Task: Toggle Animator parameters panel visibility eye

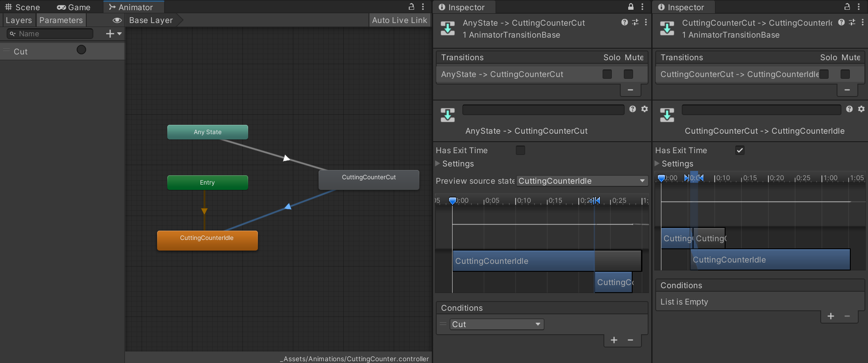Action: 117,20
